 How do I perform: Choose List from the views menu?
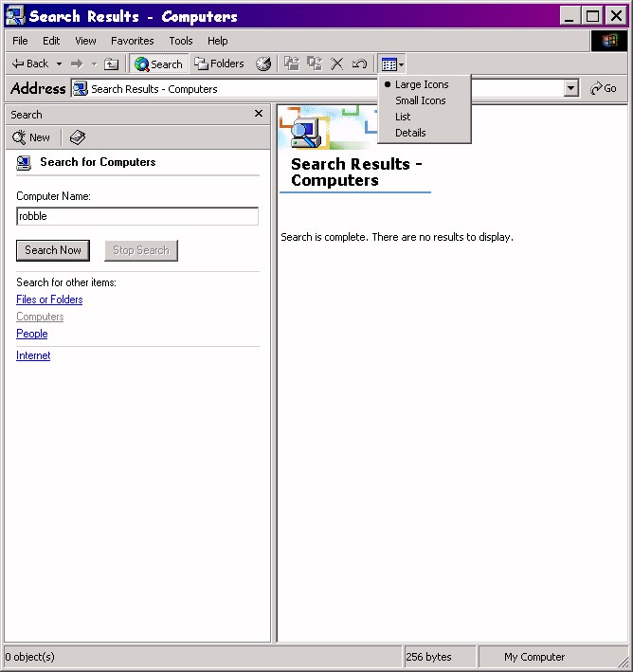[403, 117]
